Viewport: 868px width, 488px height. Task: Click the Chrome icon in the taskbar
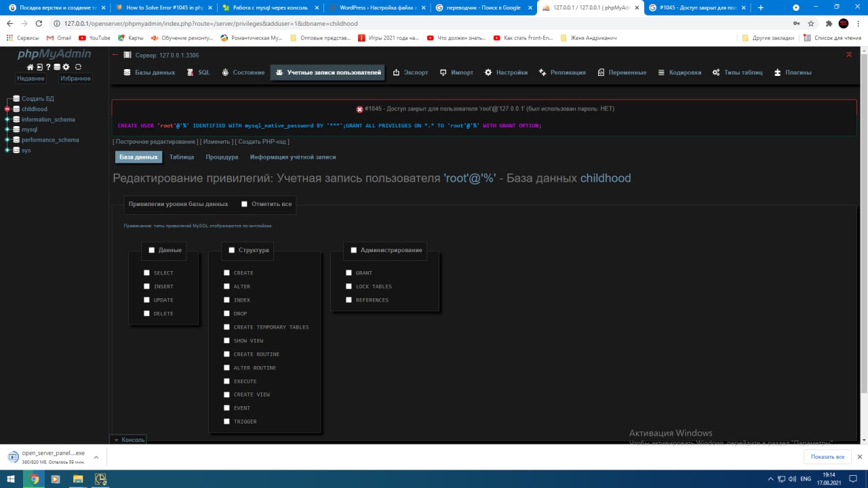[34, 479]
